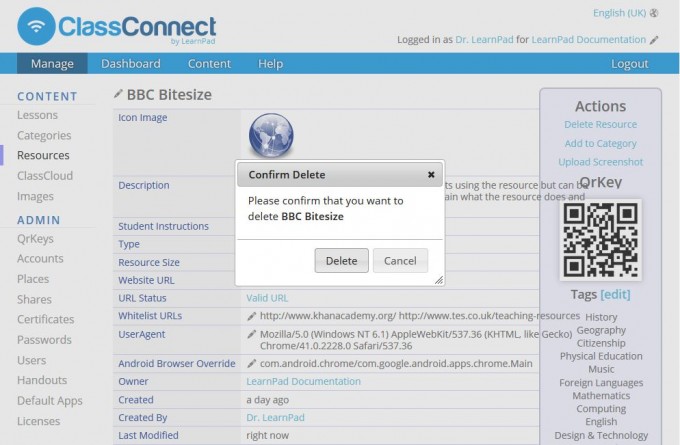Edit tags via the [edit] link
This screenshot has width=680, height=445.
click(x=615, y=294)
